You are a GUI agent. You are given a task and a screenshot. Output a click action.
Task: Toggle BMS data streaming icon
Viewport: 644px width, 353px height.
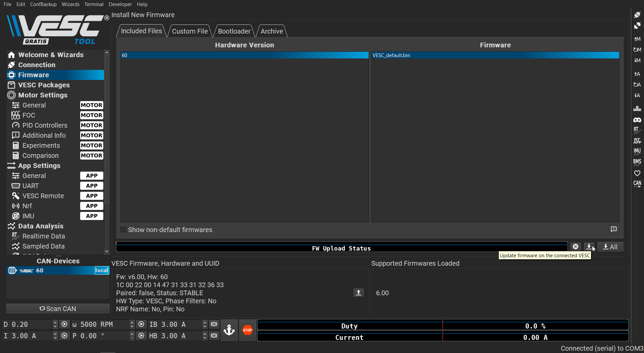[x=637, y=162]
